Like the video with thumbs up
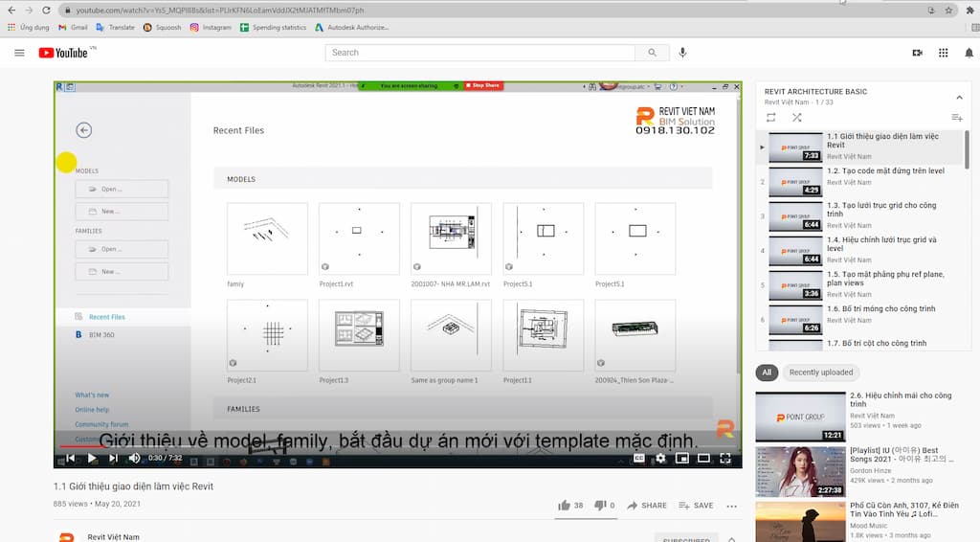 click(x=564, y=505)
